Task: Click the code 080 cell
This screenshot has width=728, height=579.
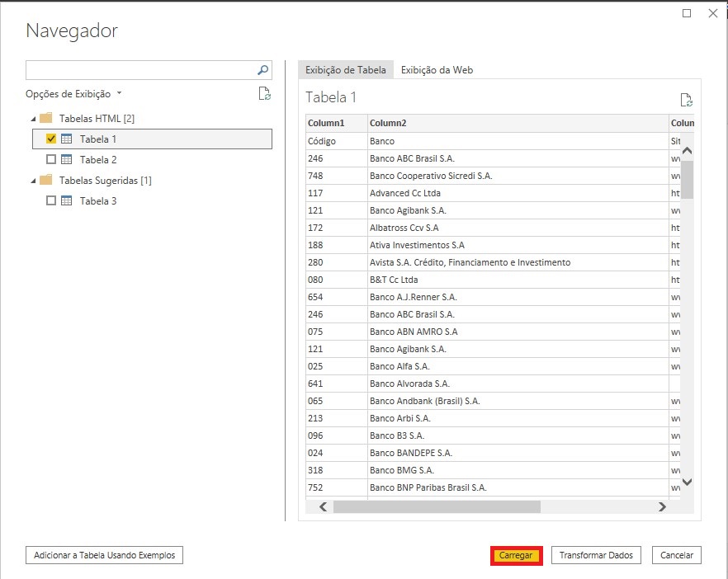Action: click(x=337, y=280)
